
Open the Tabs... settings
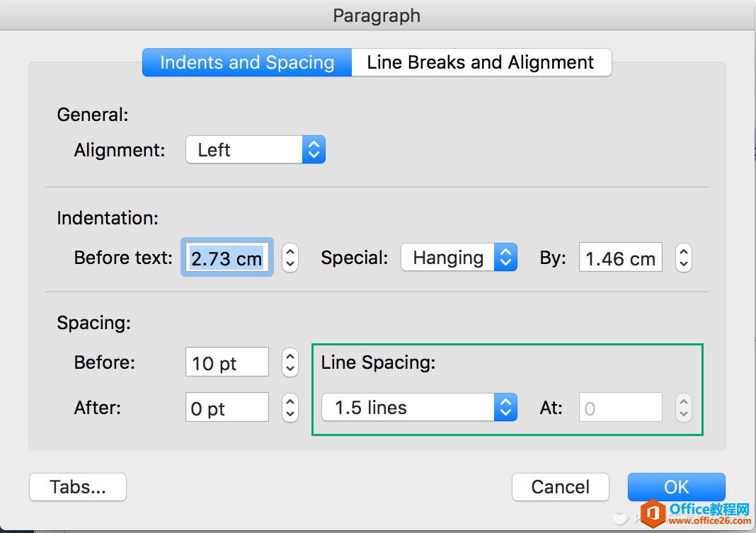click(78, 487)
